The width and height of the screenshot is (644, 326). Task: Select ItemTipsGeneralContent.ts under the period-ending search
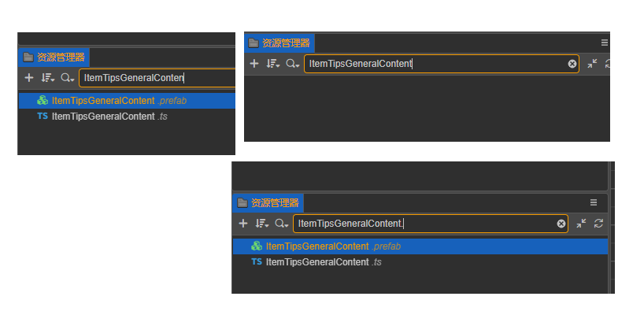click(x=323, y=261)
